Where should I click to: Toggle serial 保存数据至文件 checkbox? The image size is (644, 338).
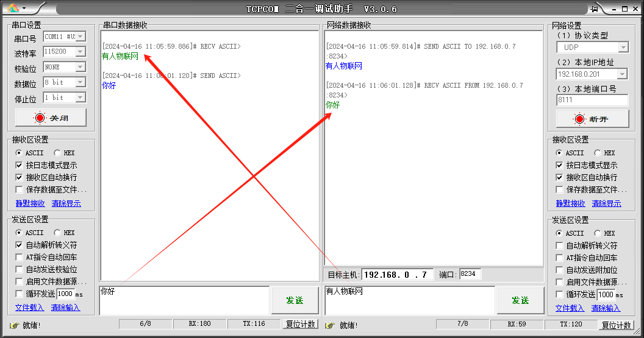[19, 189]
